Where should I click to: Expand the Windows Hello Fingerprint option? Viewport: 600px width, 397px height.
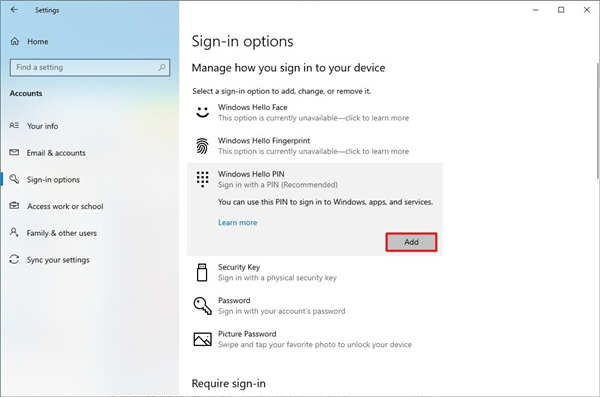(x=315, y=146)
